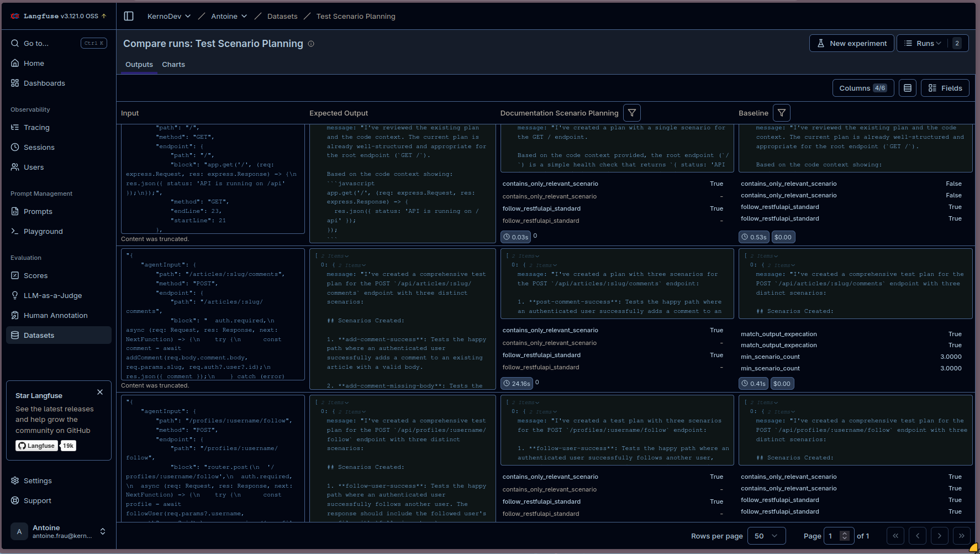The height and width of the screenshot is (554, 980).
Task: Click the page number input
Action: coord(831,536)
